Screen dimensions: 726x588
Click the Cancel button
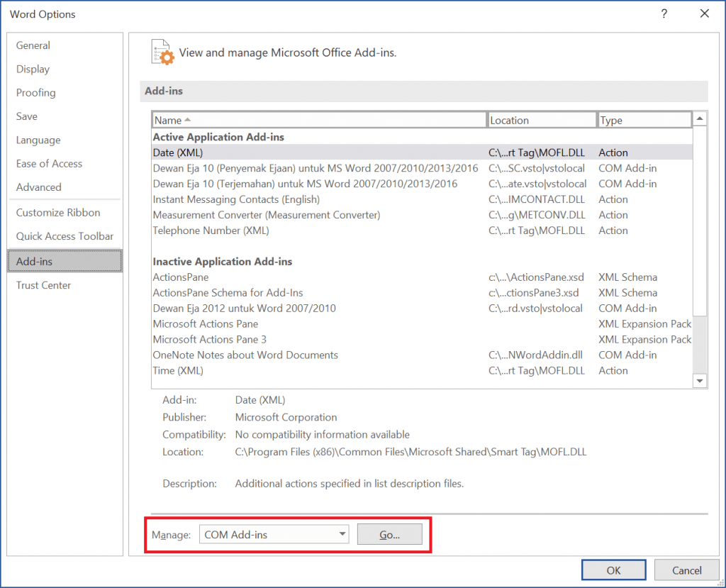[686, 570]
